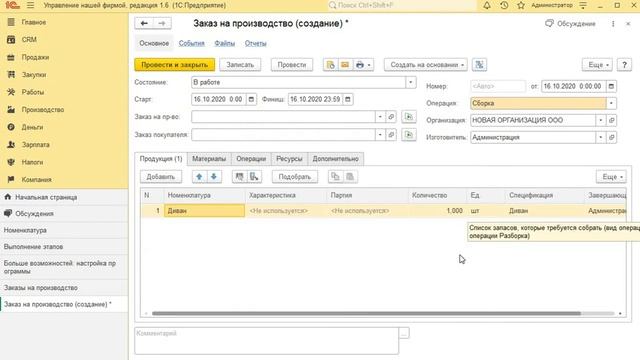The image size is (640, 360).
Task: Click the movements report icon after Провести
Action: point(330,64)
